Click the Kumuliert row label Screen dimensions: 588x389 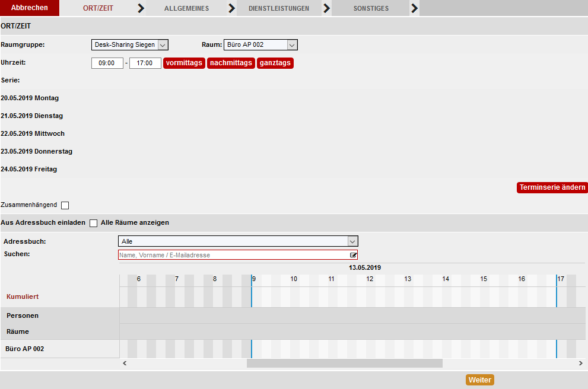click(23, 296)
